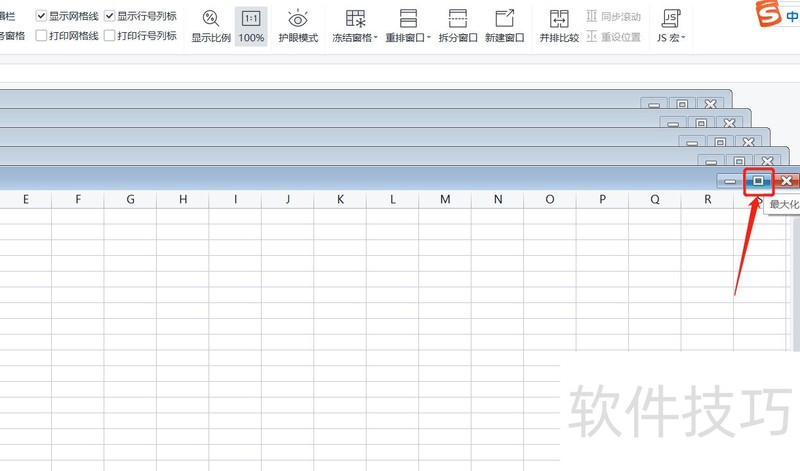The image size is (800, 471).
Task: Select column P header
Action: click(x=603, y=200)
